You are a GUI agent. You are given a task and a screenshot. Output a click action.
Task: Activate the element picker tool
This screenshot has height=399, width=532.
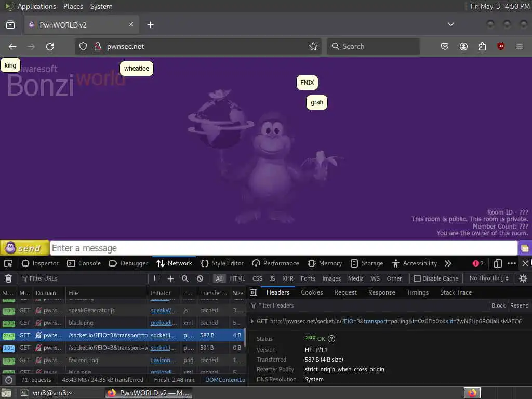8,263
